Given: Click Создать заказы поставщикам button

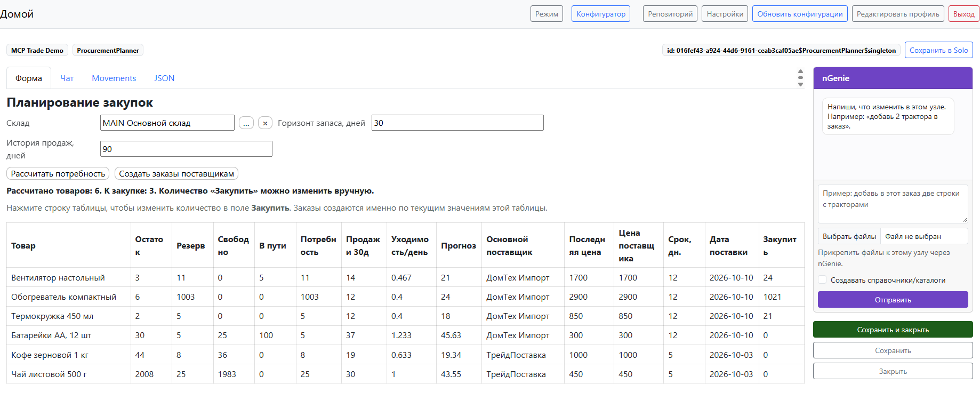Looking at the screenshot, I should click(176, 173).
